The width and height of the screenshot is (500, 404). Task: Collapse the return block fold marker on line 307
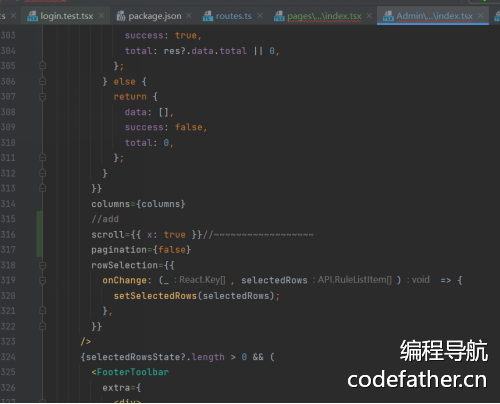42,97
